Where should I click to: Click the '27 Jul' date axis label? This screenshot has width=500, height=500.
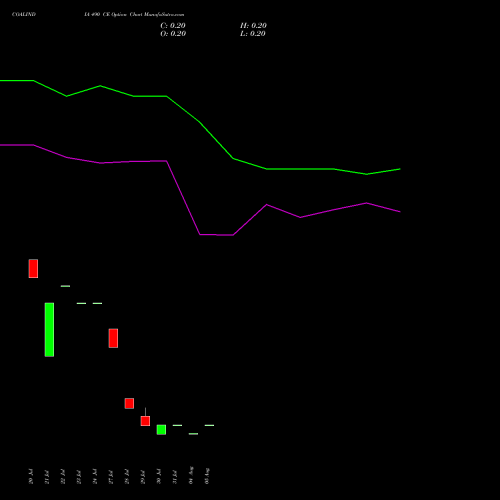coord(111,477)
